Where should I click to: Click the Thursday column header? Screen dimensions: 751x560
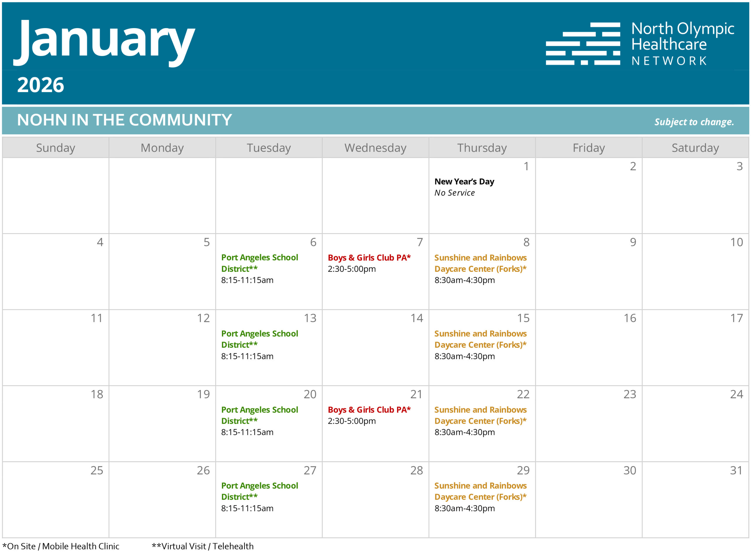pos(482,147)
